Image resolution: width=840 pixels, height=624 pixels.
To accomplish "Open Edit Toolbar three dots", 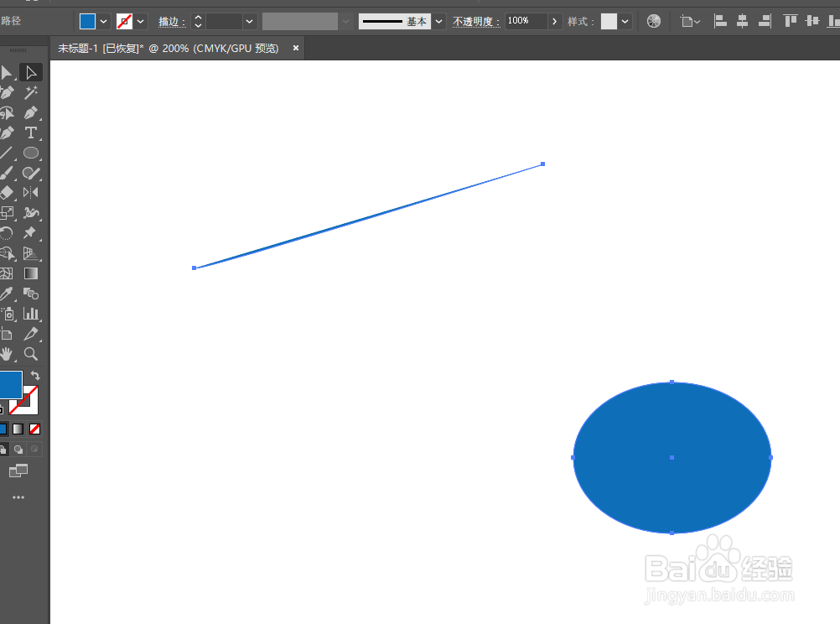I will click(x=18, y=497).
